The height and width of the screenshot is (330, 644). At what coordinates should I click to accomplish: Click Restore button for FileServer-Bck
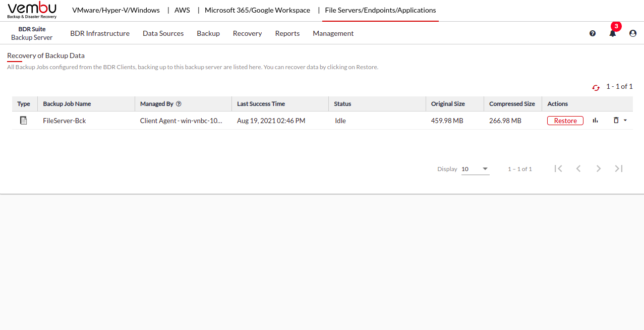point(565,121)
